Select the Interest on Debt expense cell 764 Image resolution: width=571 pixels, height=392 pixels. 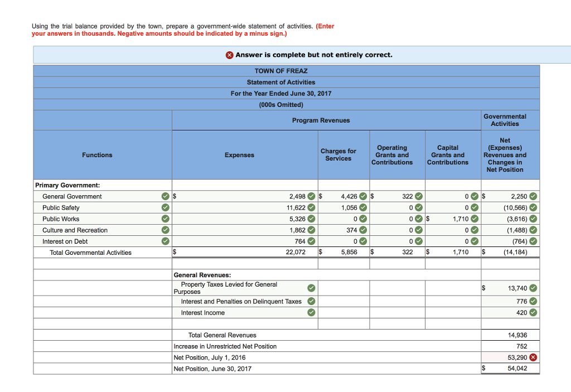pyautogui.click(x=245, y=241)
